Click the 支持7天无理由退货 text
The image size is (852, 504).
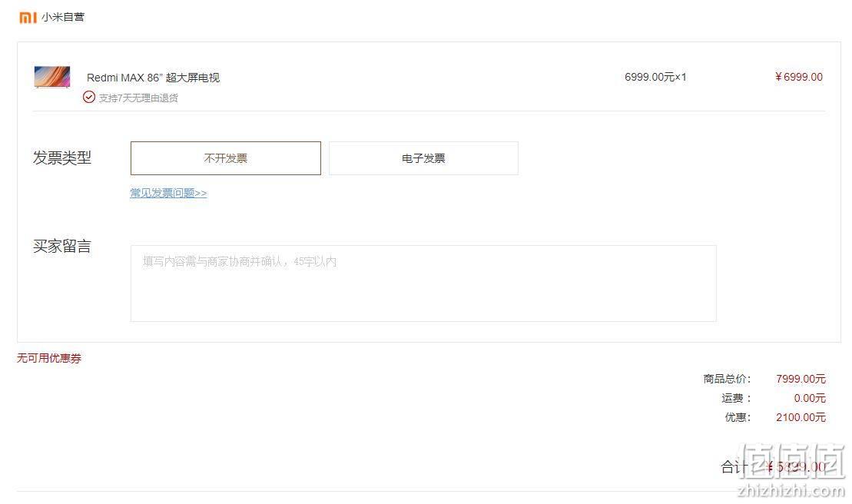(x=138, y=98)
